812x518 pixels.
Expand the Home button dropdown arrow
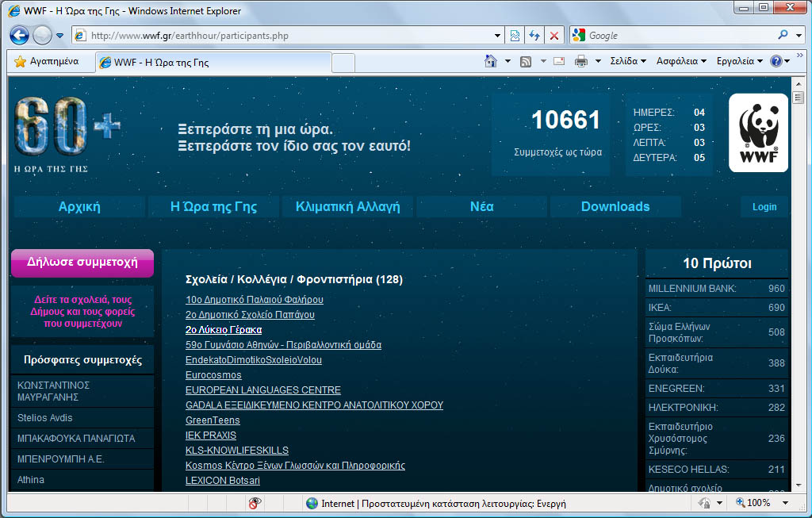(507, 61)
